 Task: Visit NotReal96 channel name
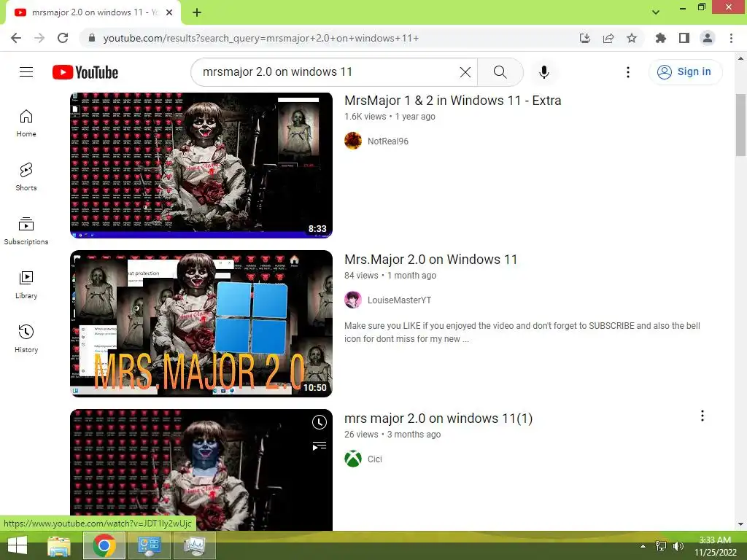click(x=388, y=141)
